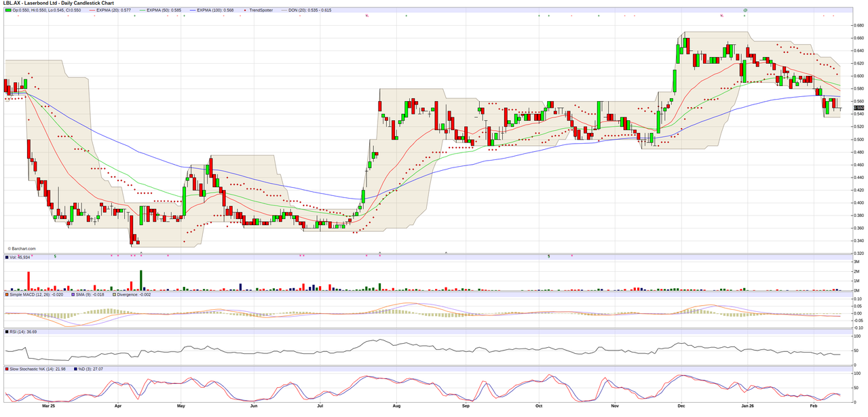
Task: Click the 0.680 price axis label
Action: point(858,26)
